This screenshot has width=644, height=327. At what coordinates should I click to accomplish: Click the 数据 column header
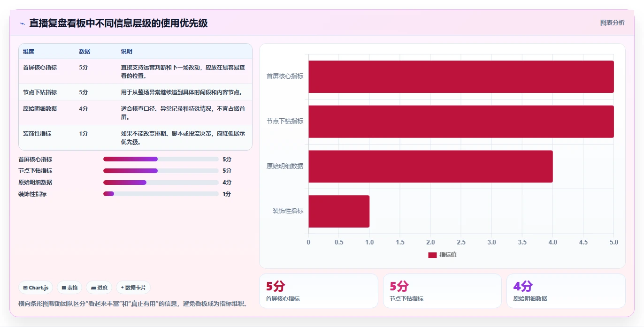[x=84, y=51]
